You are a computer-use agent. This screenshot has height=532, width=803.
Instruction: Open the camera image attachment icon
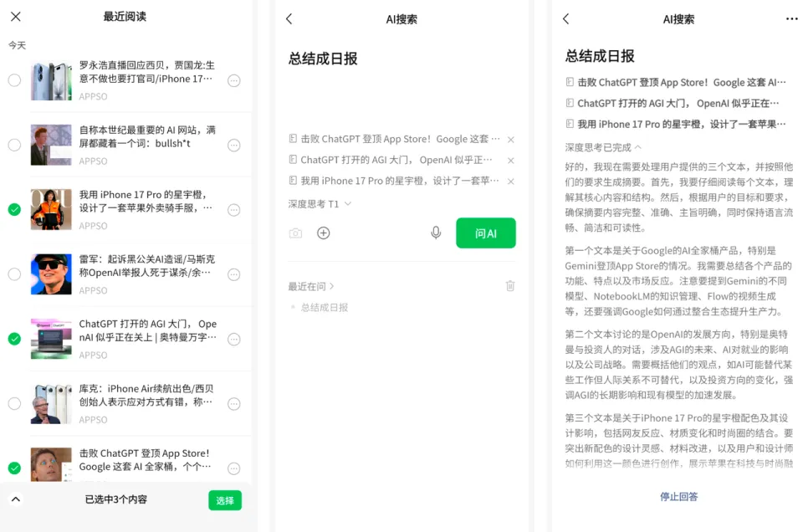pyautogui.click(x=295, y=234)
